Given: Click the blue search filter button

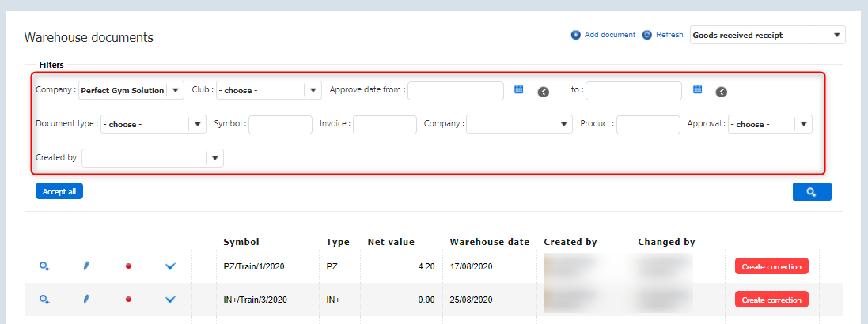Looking at the screenshot, I should click(x=812, y=192).
